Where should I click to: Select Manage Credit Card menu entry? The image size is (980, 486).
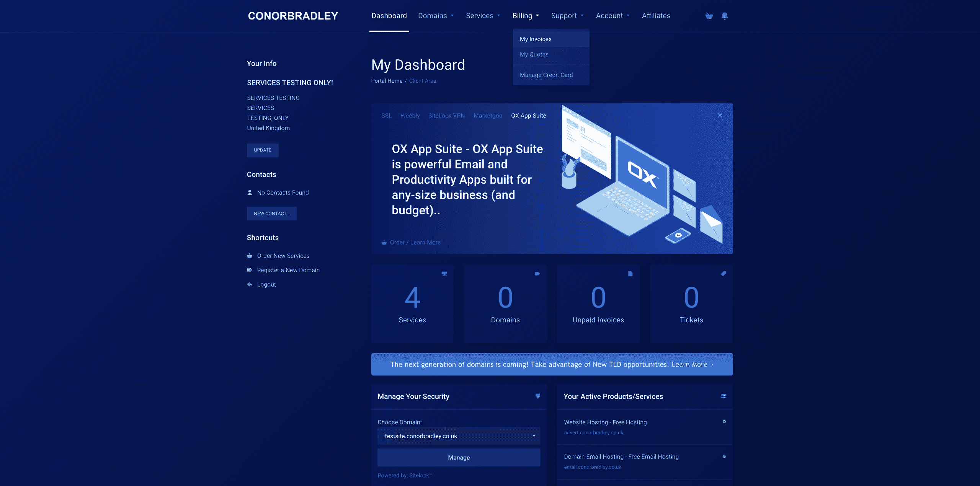coord(551,75)
